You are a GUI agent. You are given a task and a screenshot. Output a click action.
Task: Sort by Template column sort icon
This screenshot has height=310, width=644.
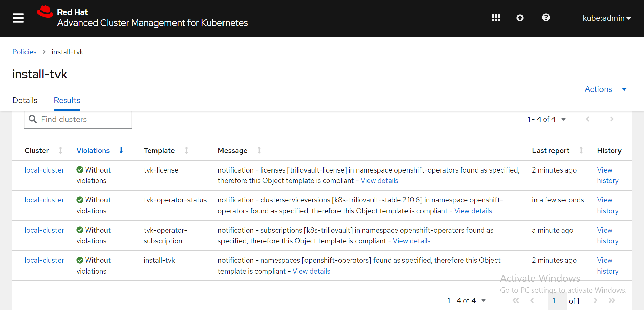pos(186,150)
